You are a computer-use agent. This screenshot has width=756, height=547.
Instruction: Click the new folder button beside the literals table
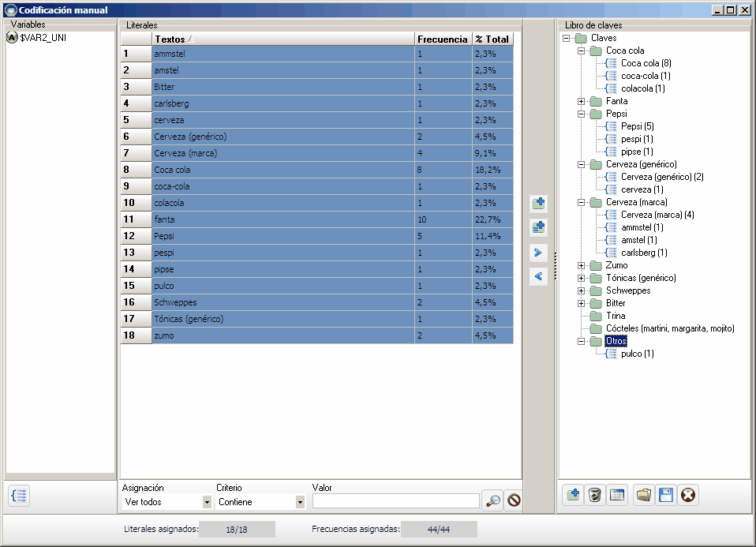(538, 204)
